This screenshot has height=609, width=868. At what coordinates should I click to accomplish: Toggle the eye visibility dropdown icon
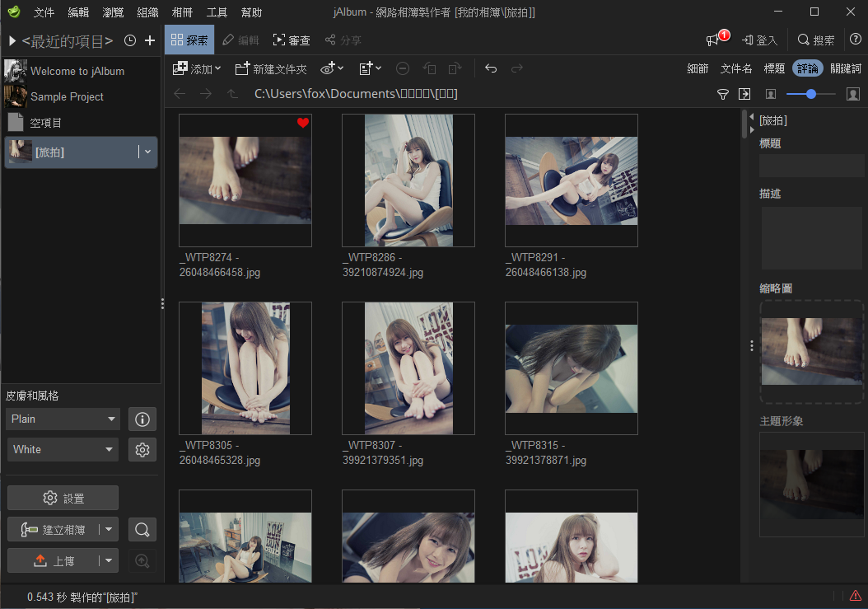pos(332,68)
